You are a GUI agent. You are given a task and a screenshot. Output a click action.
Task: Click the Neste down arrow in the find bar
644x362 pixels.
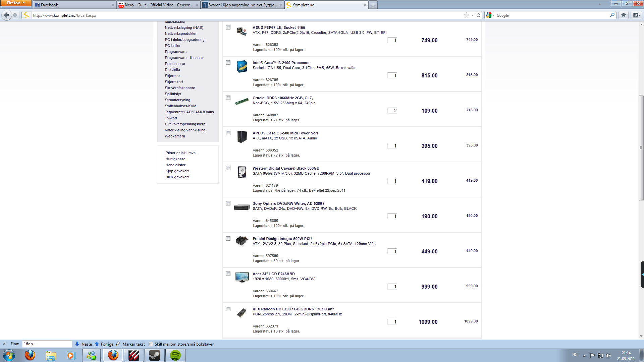(77, 344)
